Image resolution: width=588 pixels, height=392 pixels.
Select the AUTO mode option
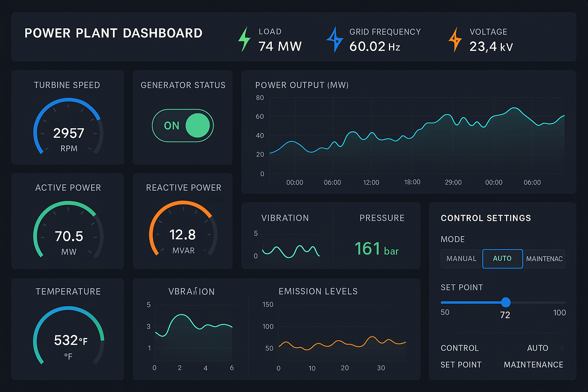(502, 259)
